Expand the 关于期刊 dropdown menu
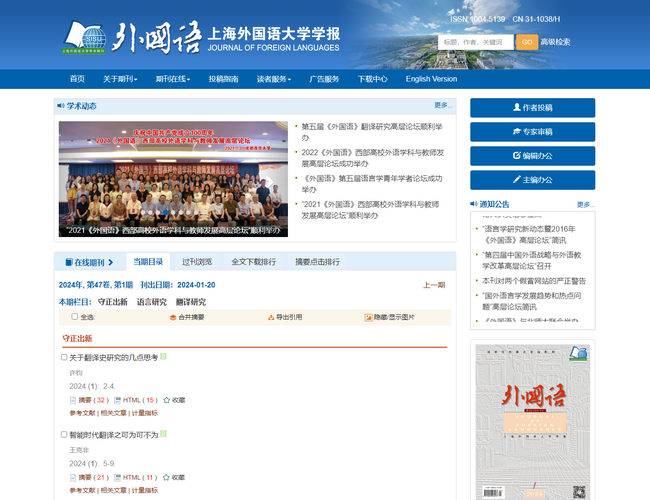 121,79
